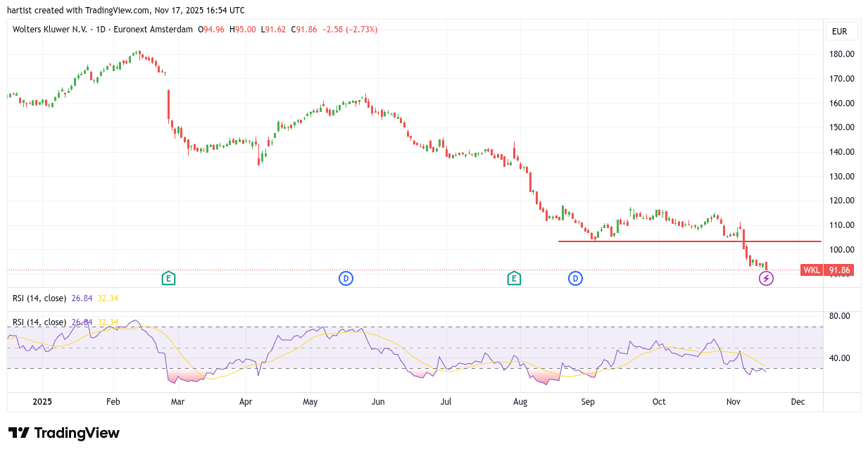This screenshot has height=454, width=868.
Task: Open the earnings E marker just before August
Action: [x=514, y=278]
